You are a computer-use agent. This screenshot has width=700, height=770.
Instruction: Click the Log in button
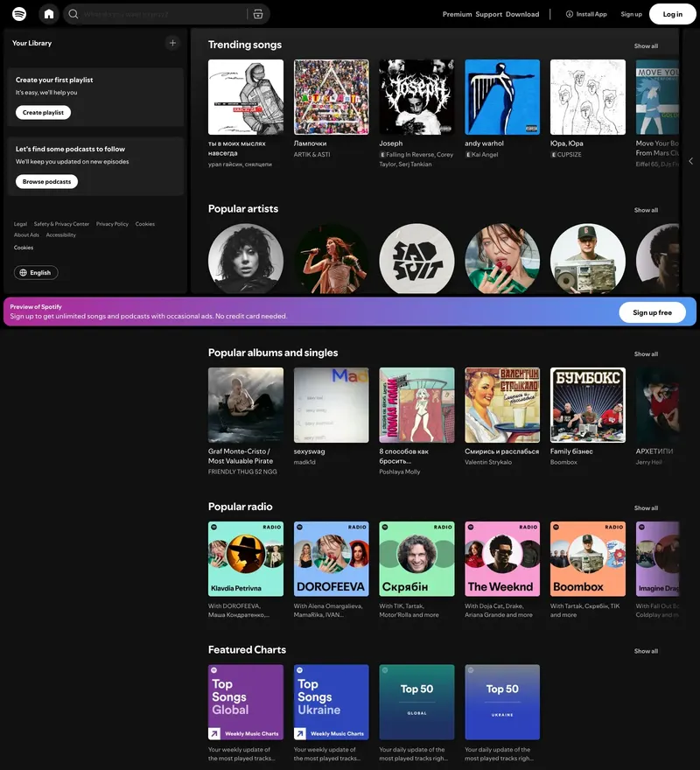673,14
